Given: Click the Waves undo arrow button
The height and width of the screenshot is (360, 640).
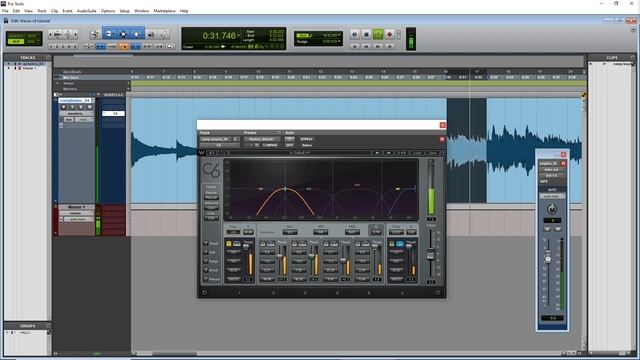Looking at the screenshot, I should [211, 153].
